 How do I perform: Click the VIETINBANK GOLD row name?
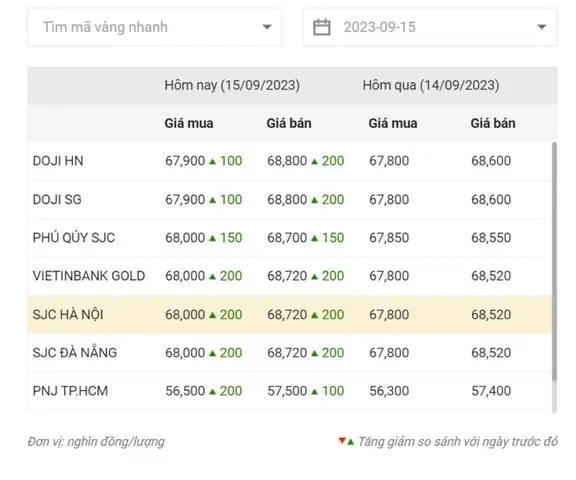89,276
